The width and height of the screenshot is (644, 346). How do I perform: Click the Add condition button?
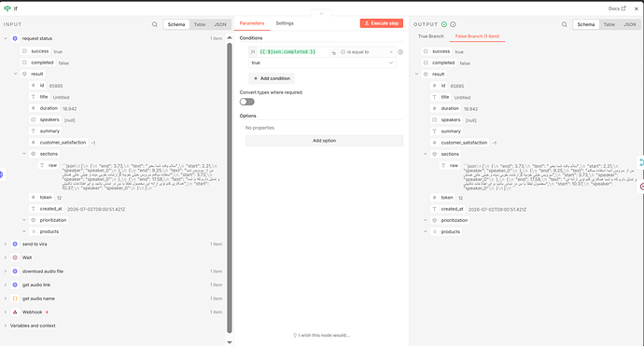tap(272, 78)
